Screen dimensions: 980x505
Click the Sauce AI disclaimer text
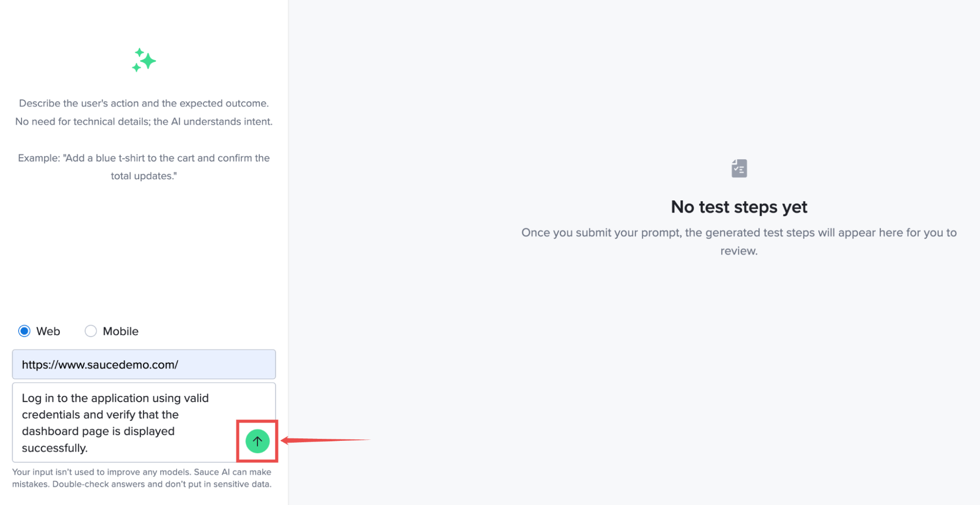coord(142,478)
